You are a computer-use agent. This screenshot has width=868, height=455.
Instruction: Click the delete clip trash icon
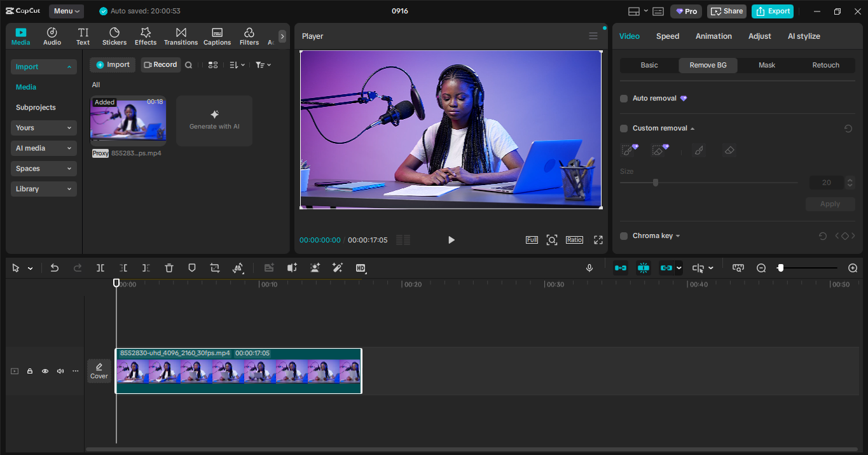[x=169, y=268]
